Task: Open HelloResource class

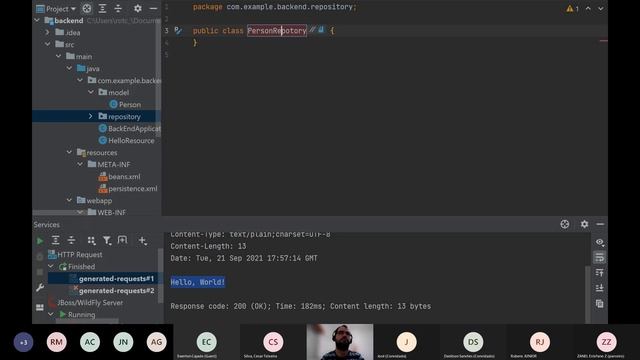Action: pyautogui.click(x=127, y=140)
